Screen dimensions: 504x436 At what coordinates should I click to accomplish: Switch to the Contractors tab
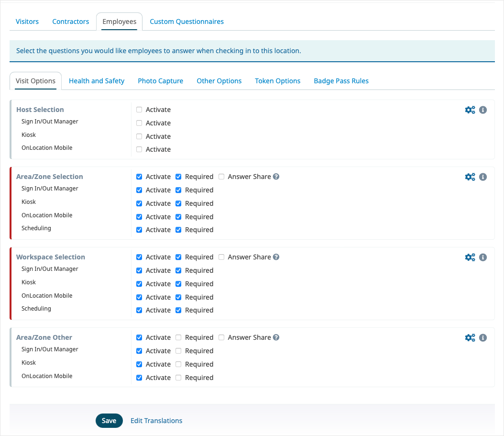coord(71,22)
